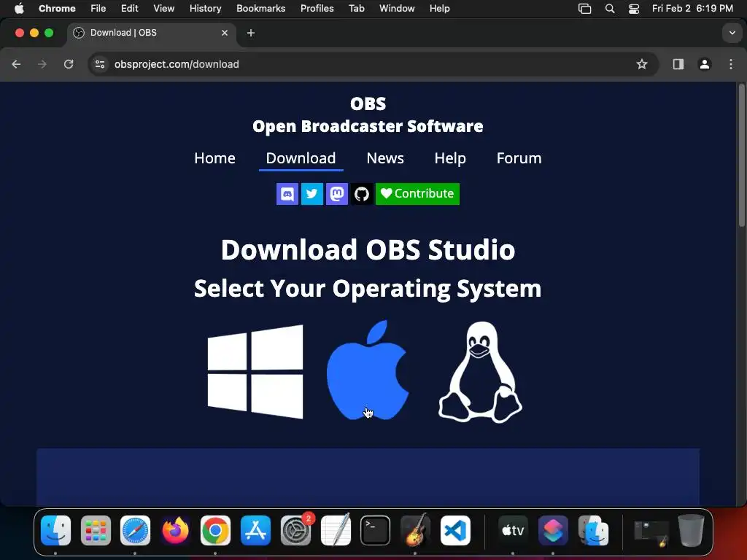
Task: Open the Chrome three-dot menu
Action: point(731,64)
